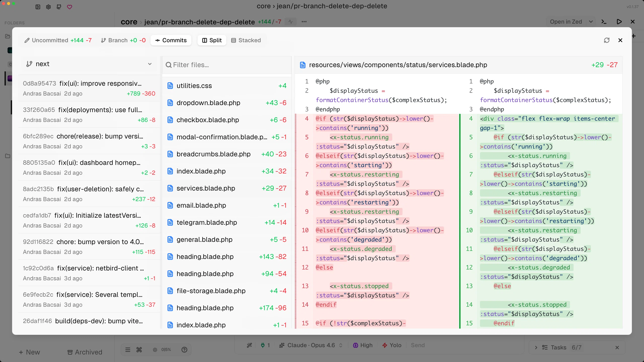Switch to the Uncommitted tab
Image resolution: width=644 pixels, height=362 pixels.
58,40
